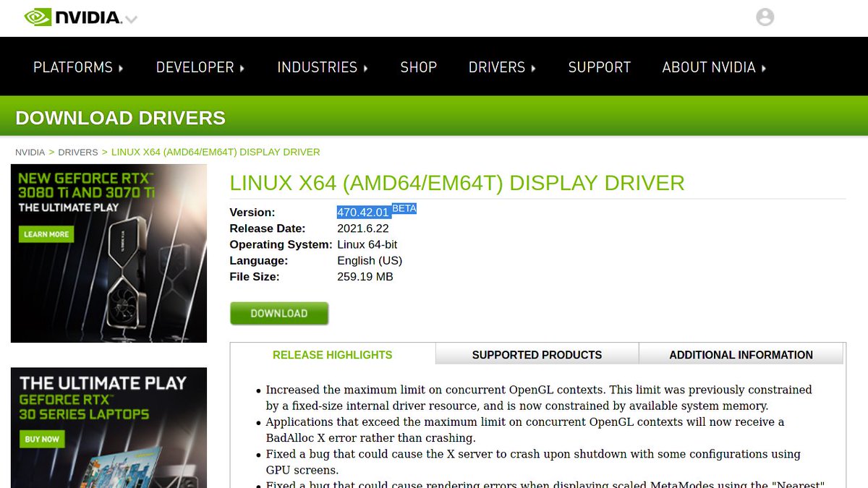Screen dimensions: 868x488
Task: Click the NVIDIA breadcrumb link
Action: [x=30, y=153]
